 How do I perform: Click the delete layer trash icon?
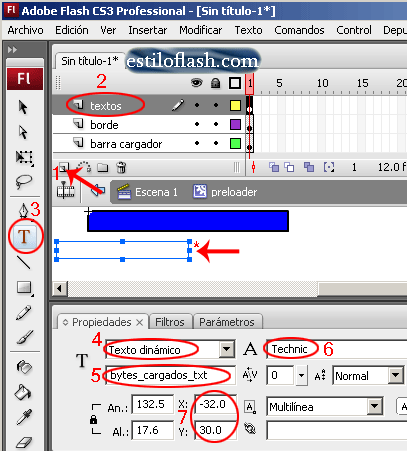121,167
